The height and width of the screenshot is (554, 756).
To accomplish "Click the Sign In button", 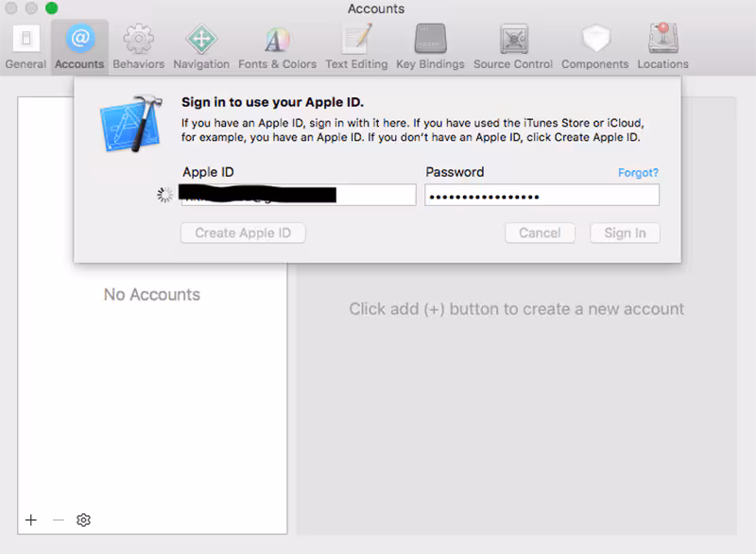I will click(x=625, y=233).
